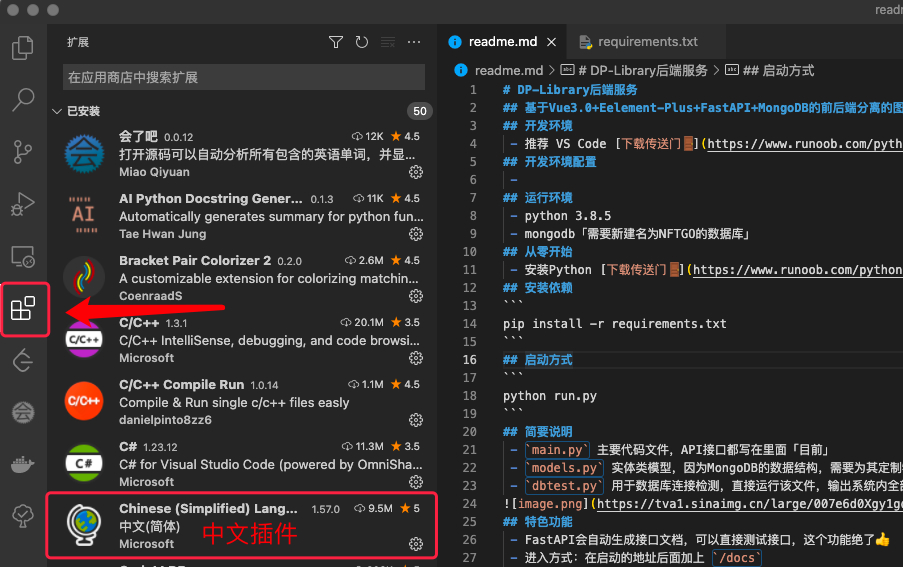The image size is (903, 567).
Task: Select the C/C++ Compile Run extension title
Action: click(181, 385)
